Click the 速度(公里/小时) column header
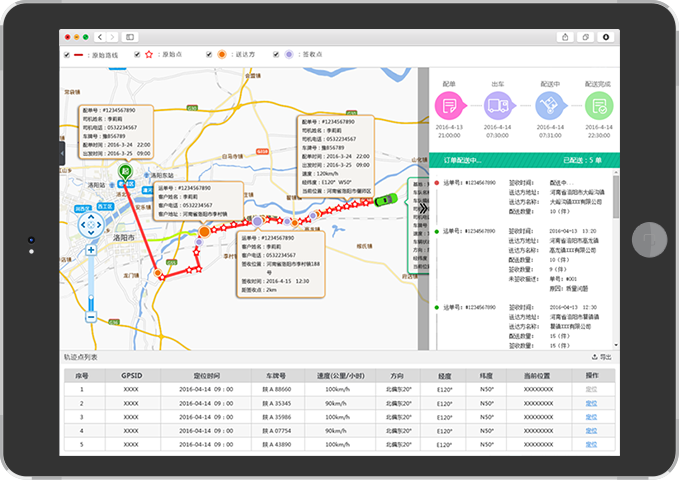The image size is (679, 480). (340, 376)
